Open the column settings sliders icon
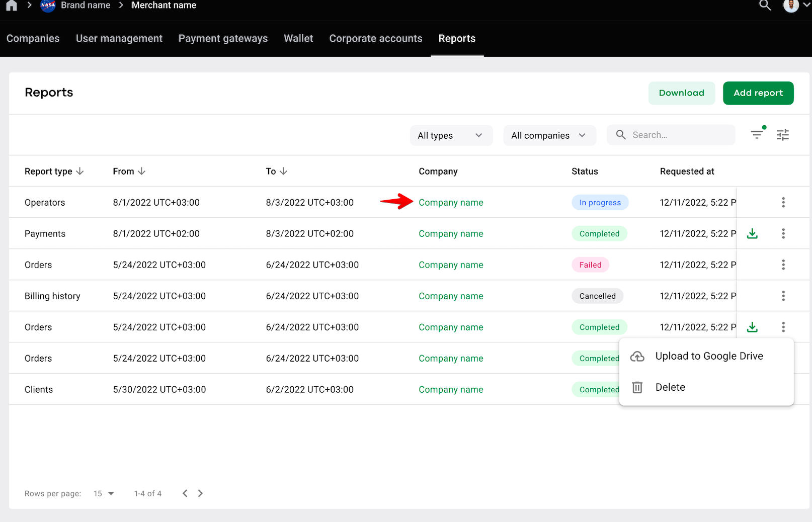Image resolution: width=812 pixels, height=522 pixels. (783, 135)
